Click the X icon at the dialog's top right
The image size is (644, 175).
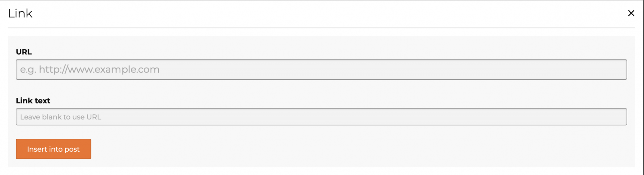631,13
